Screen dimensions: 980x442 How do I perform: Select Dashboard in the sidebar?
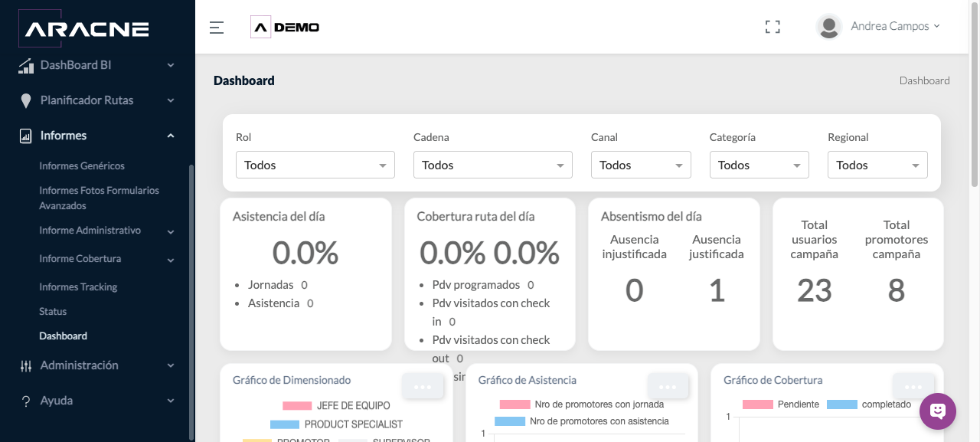pyautogui.click(x=63, y=336)
